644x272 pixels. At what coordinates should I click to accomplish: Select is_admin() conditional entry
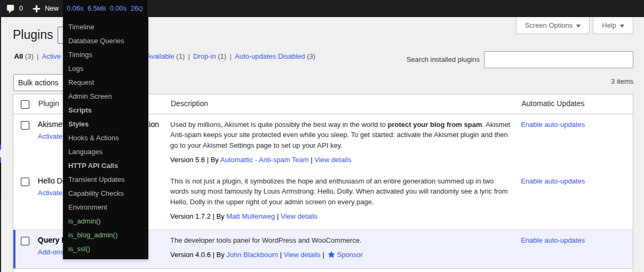(x=106, y=221)
